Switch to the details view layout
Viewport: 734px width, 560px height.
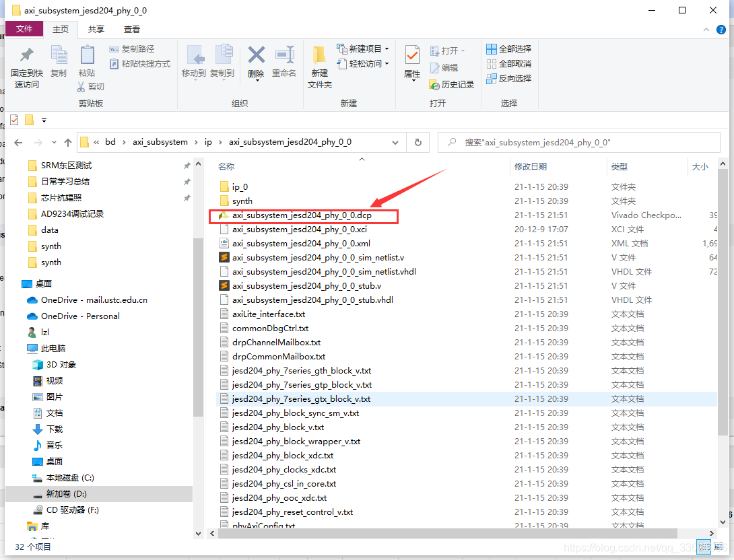702,547
